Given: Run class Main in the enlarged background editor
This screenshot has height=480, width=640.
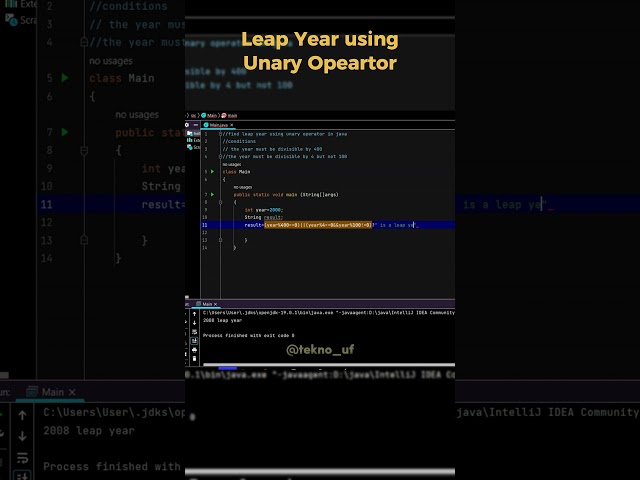Looking at the screenshot, I should 64,78.
